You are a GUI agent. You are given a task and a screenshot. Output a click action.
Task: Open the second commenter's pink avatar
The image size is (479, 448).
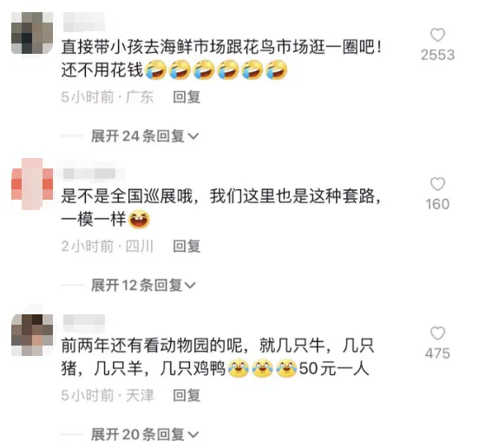click(32, 184)
